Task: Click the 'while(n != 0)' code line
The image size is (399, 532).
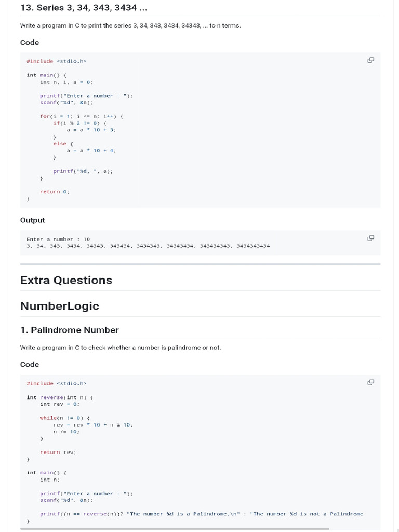Action: click(x=65, y=418)
